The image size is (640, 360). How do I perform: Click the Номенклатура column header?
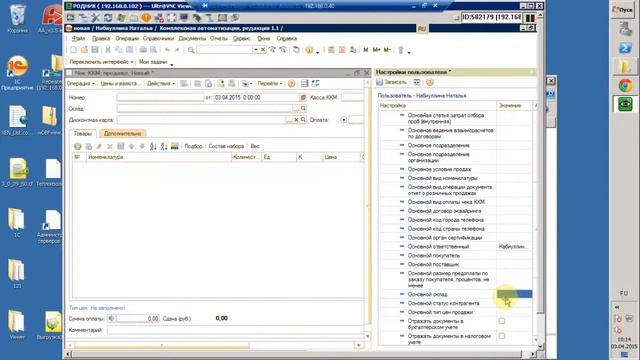[x=158, y=157]
